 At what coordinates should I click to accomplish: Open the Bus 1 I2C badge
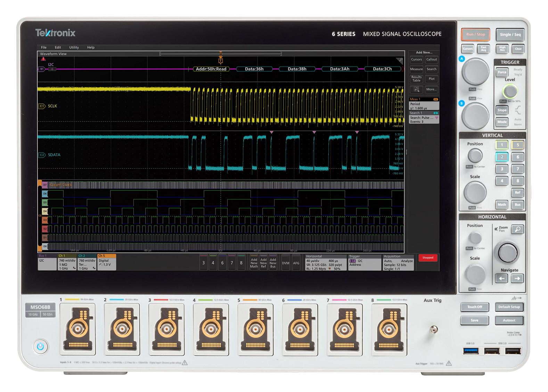[47, 262]
